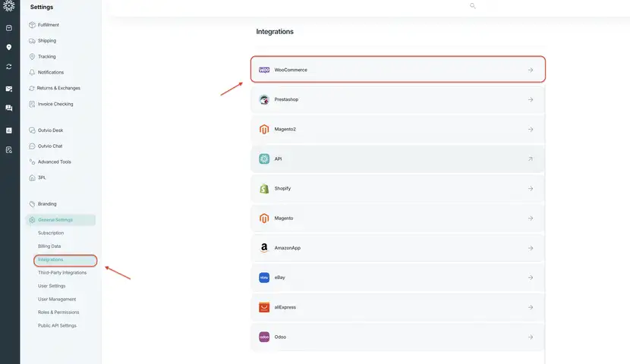Click the Odoo logo icon

tap(264, 337)
